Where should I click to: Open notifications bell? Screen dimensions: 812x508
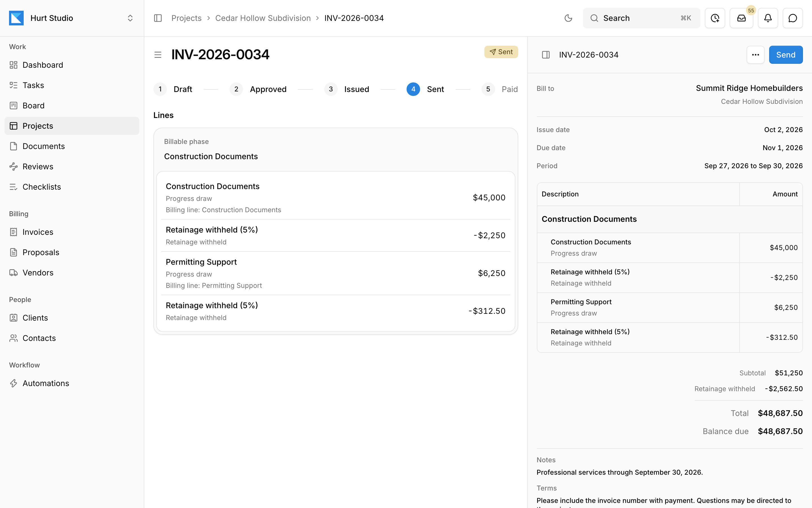(x=768, y=18)
